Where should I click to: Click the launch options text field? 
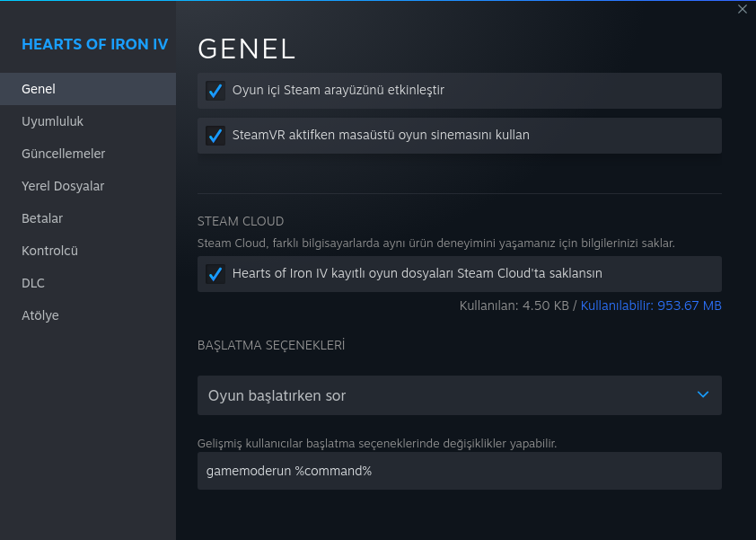(x=459, y=471)
